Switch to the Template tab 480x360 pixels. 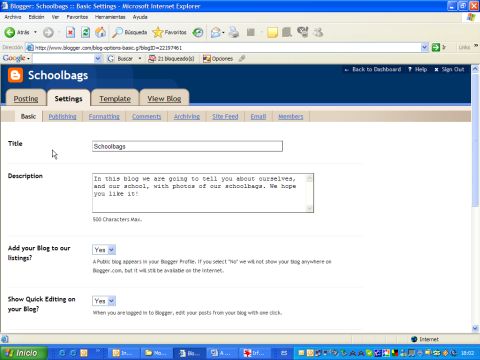pos(115,99)
